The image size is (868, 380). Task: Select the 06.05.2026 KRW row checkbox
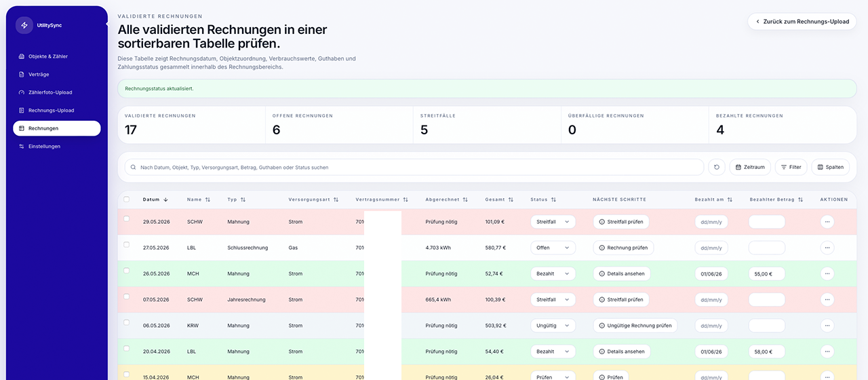[127, 322]
